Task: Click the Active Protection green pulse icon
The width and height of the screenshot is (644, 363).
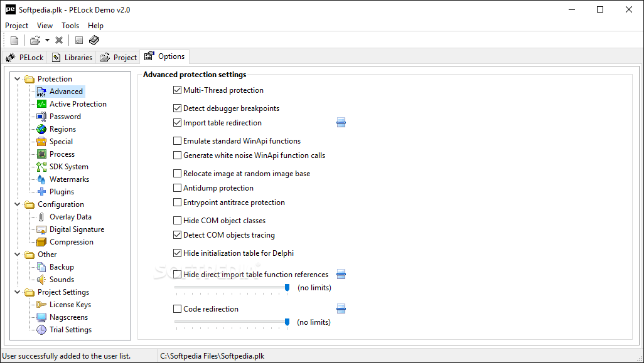Action: coord(41,104)
